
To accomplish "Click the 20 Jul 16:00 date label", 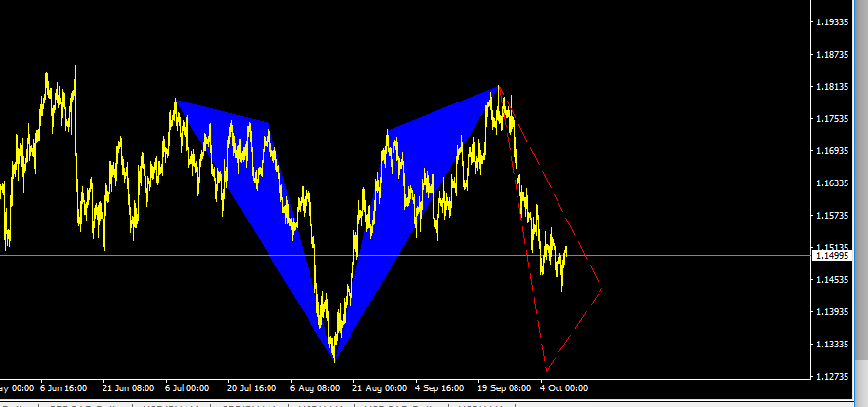I will (x=253, y=387).
